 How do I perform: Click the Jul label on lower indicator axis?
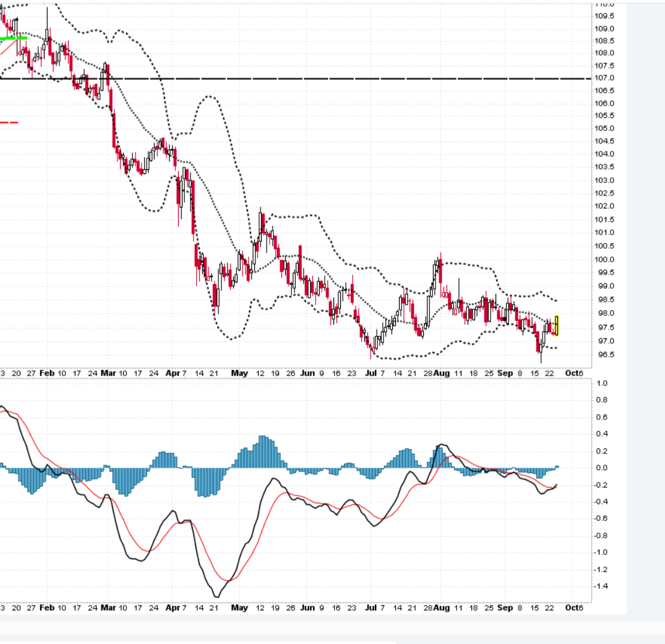(371, 608)
